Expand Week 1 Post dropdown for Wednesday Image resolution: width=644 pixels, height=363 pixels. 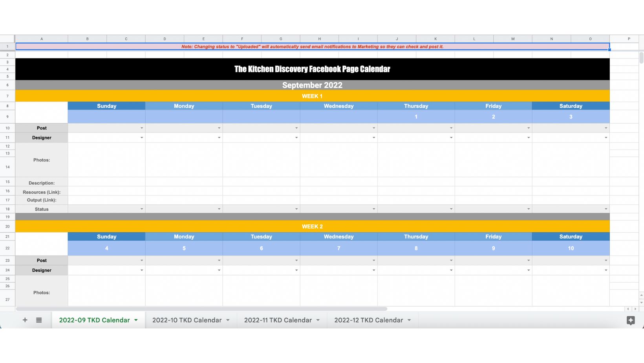(x=374, y=128)
